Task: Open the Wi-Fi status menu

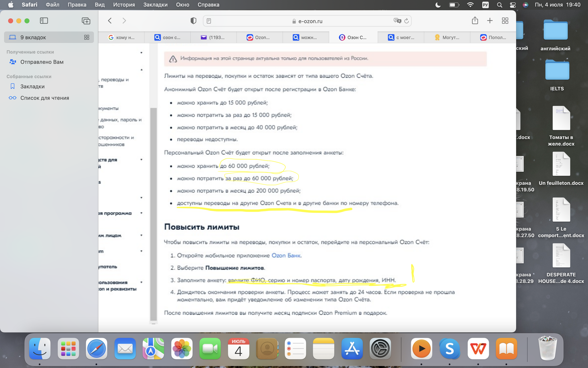Action: [x=470, y=5]
